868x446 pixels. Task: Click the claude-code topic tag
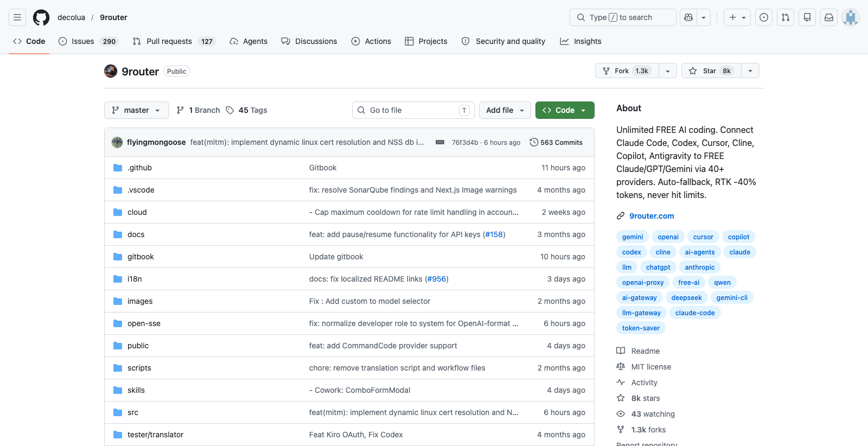695,313
